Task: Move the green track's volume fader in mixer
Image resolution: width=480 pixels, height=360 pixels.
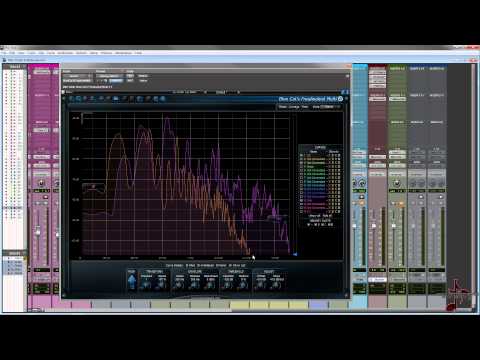Action: (x=394, y=226)
